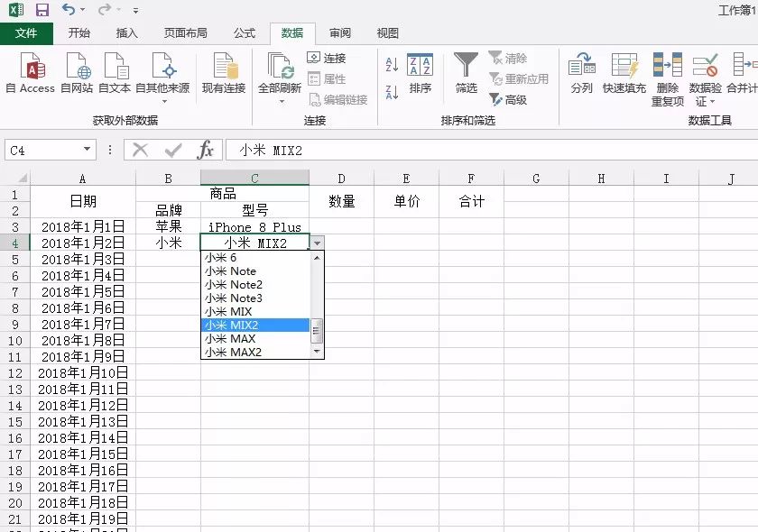The width and height of the screenshot is (758, 532).
Task: Choose 小米 Note2 from dropdown list
Action: [254, 285]
